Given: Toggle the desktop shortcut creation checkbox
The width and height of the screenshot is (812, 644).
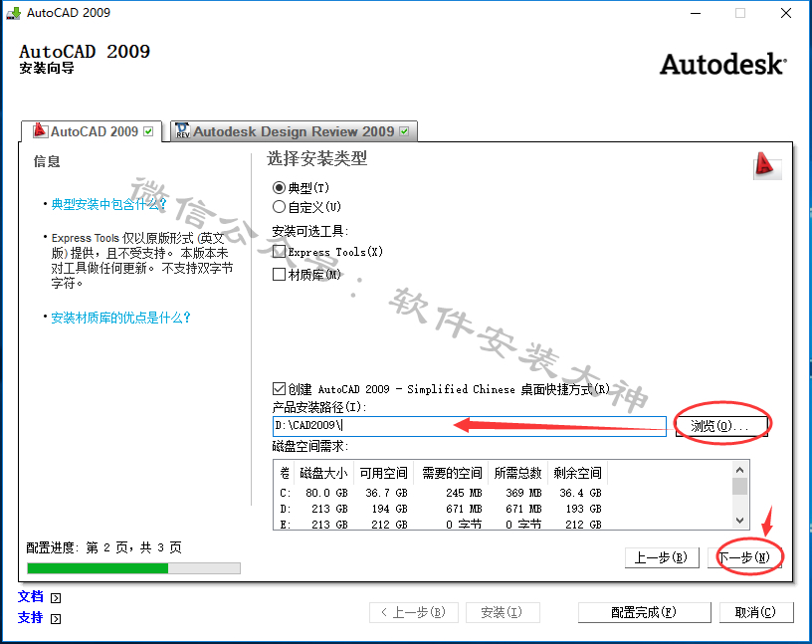Looking at the screenshot, I should click(279, 388).
